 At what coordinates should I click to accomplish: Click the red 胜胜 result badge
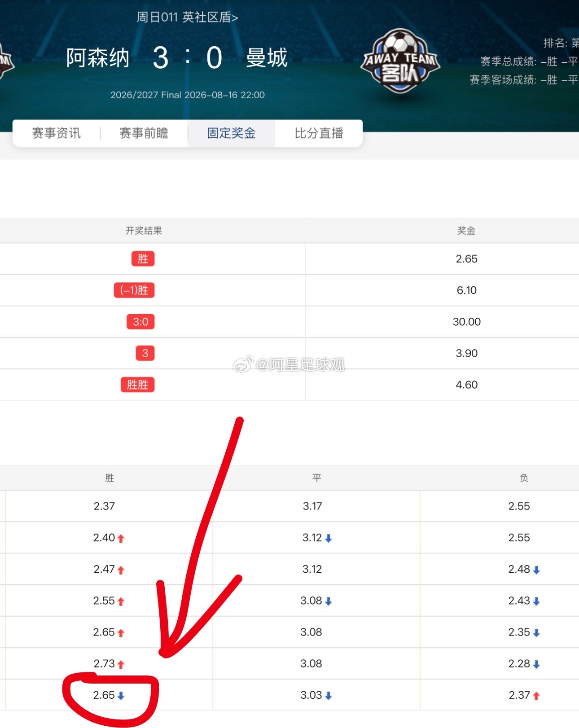point(137,385)
